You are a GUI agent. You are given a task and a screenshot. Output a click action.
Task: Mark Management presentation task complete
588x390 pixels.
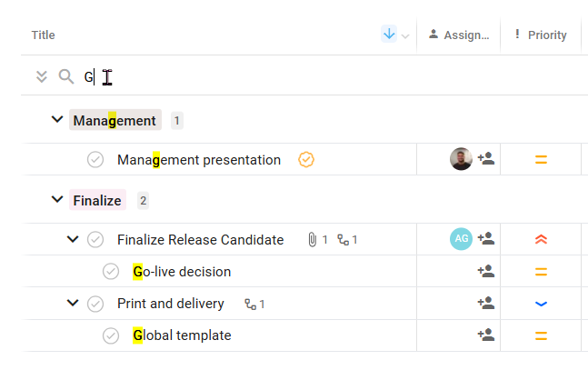[95, 160]
